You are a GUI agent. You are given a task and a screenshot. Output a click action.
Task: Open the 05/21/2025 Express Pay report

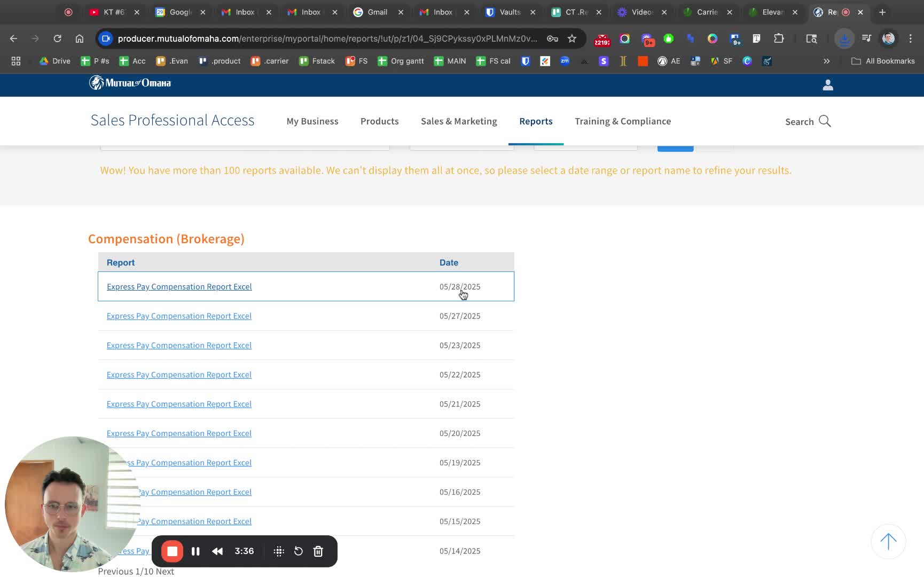[x=179, y=404]
